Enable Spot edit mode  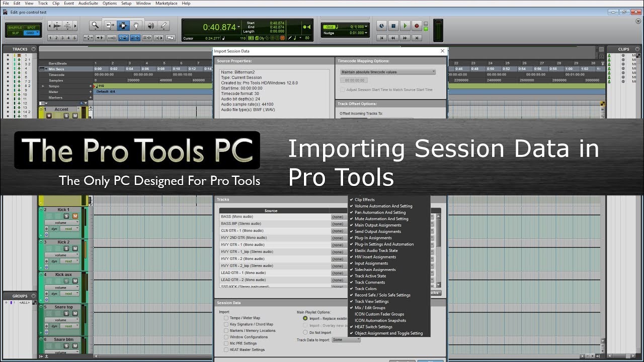coord(32,27)
